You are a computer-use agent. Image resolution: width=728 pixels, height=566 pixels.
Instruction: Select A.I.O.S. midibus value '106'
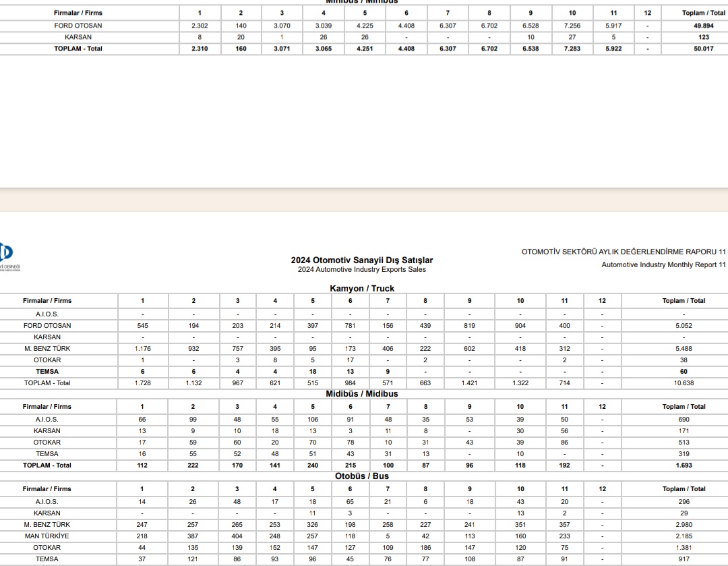pyautogui.click(x=313, y=420)
